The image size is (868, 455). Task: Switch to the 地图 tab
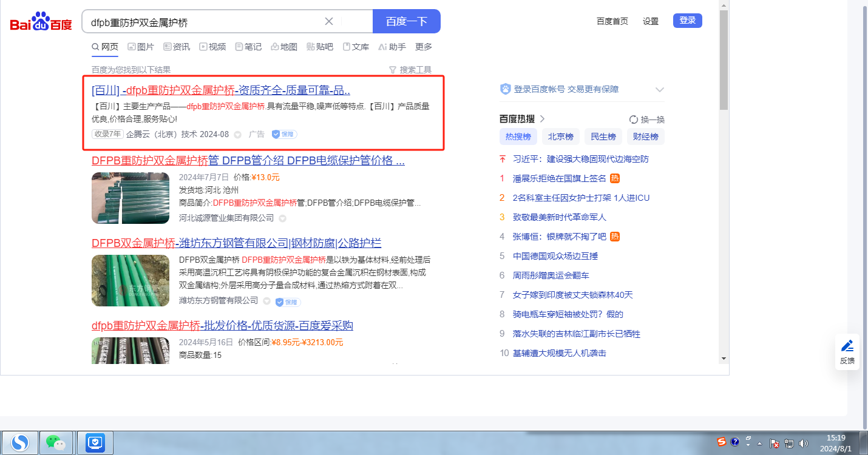284,47
